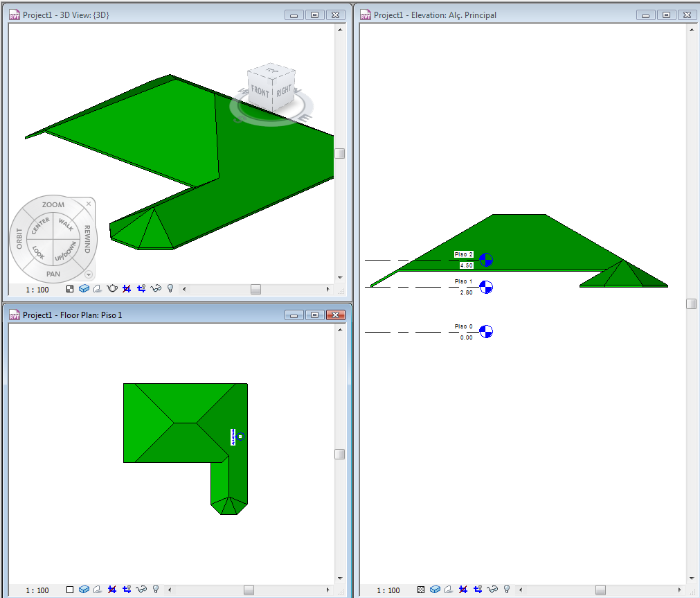Viewport: 700px width, 598px height.
Task: Click the Elevation view scroll-right arrow
Action: click(x=679, y=590)
